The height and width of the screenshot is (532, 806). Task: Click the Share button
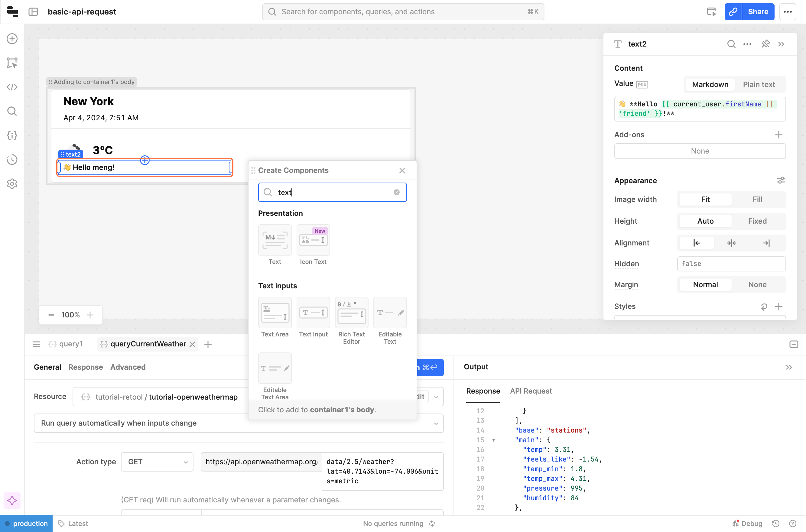coord(758,12)
